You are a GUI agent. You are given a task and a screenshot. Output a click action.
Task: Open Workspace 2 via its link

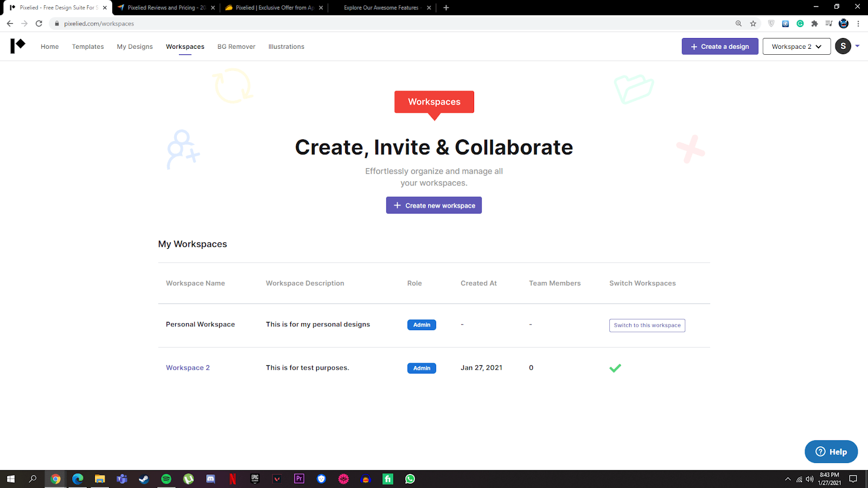pos(188,368)
